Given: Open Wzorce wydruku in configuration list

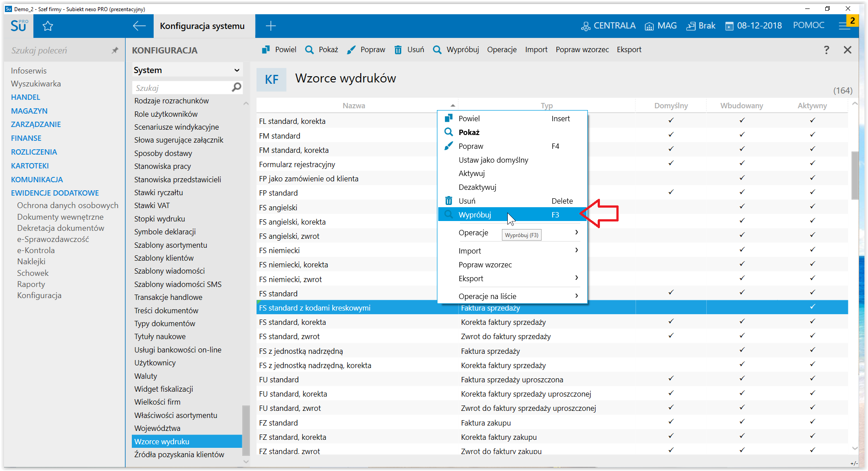Looking at the screenshot, I should [x=187, y=442].
